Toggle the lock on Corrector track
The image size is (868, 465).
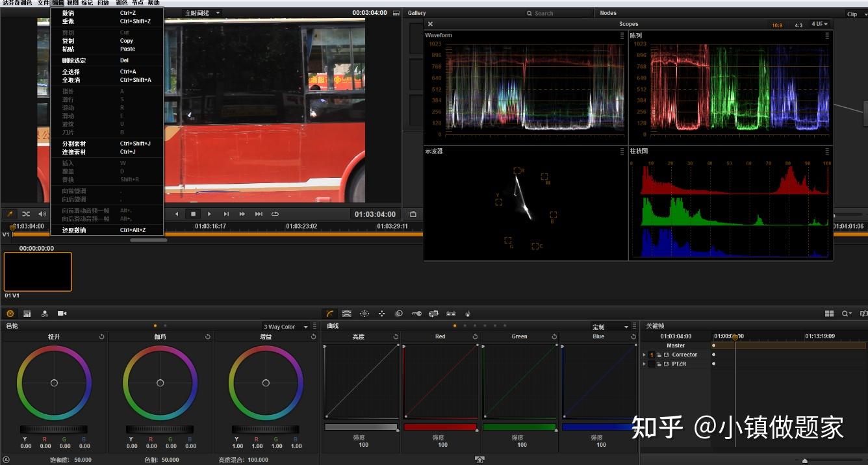tap(659, 355)
